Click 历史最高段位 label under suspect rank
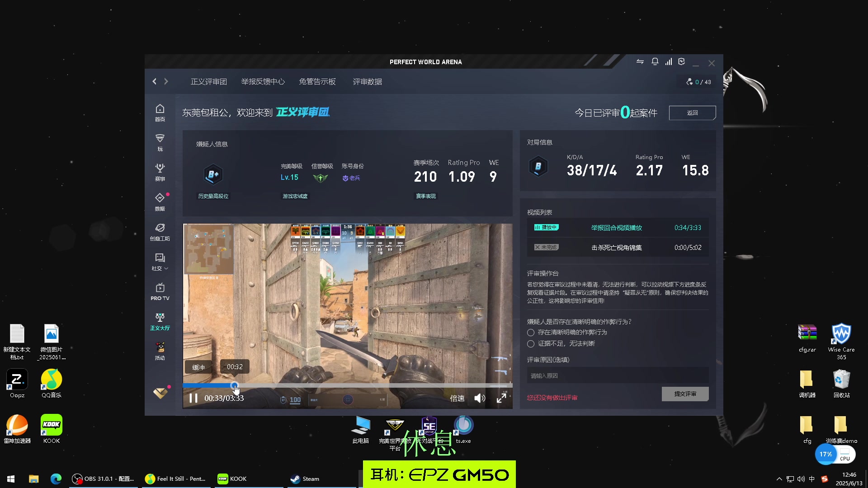This screenshot has height=488, width=868. point(213,196)
